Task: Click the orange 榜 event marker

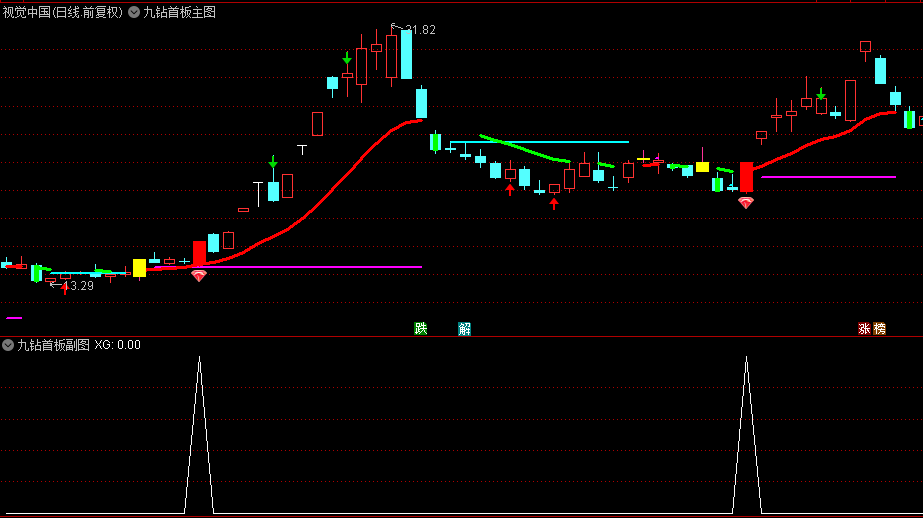Action: pyautogui.click(x=879, y=328)
